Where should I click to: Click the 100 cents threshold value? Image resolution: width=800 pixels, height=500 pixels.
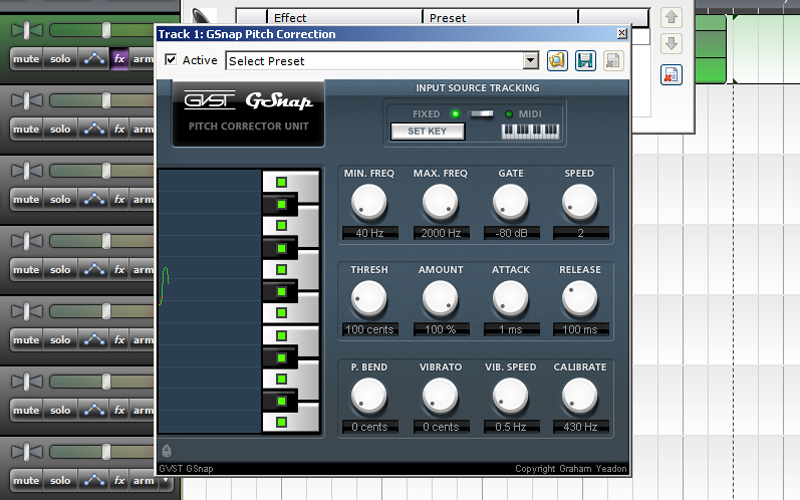[x=369, y=330]
